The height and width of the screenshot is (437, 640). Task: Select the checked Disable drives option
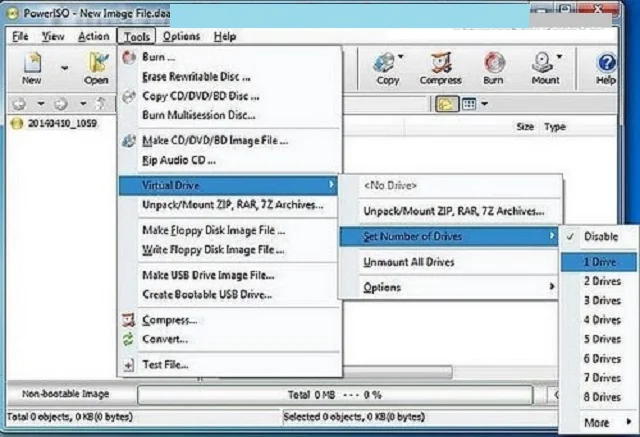pyautogui.click(x=598, y=236)
